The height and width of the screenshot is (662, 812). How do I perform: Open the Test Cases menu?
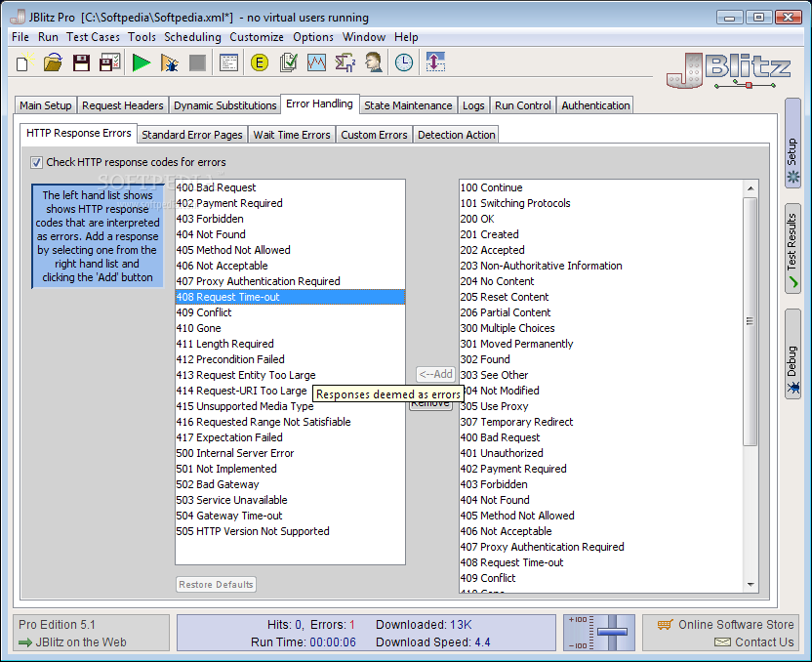click(94, 37)
